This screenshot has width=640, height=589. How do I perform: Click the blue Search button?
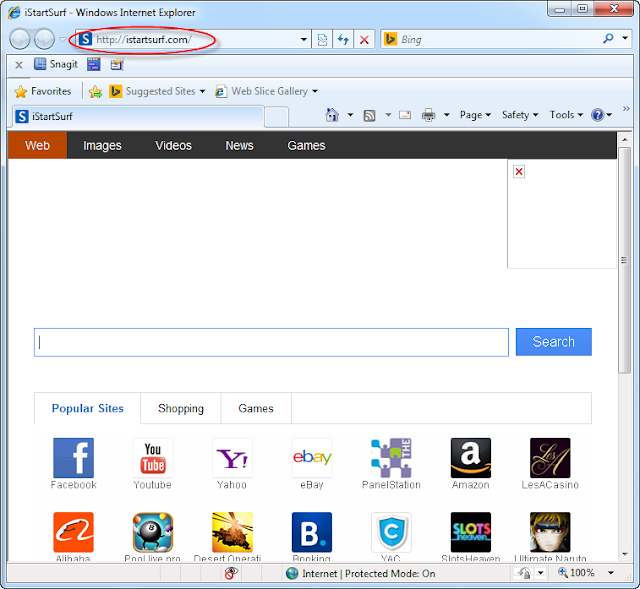pos(553,342)
